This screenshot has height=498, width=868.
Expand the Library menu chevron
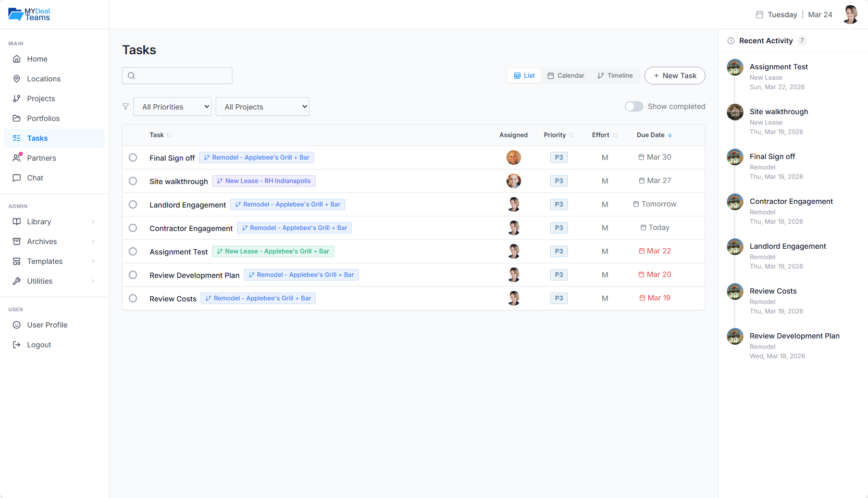click(93, 222)
